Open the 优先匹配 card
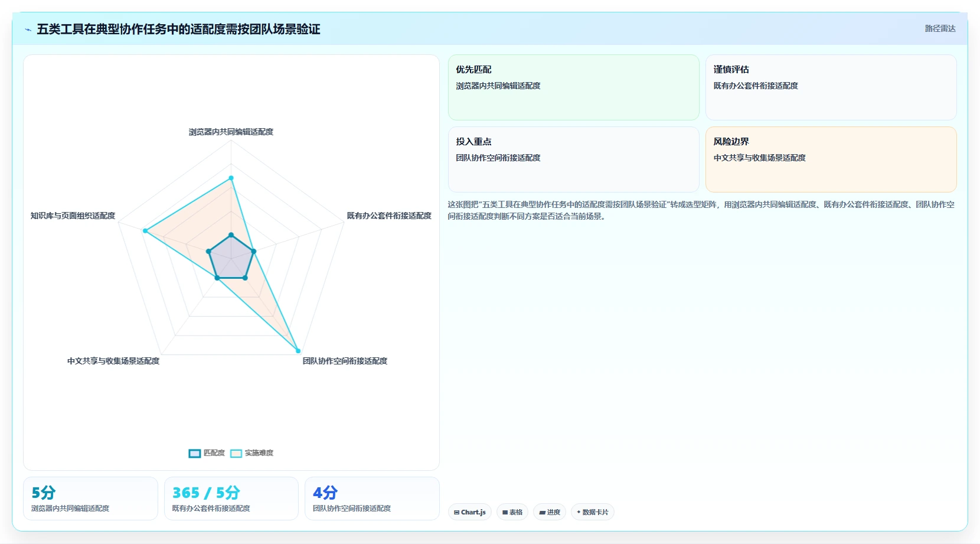This screenshot has height=544, width=980. coord(574,87)
